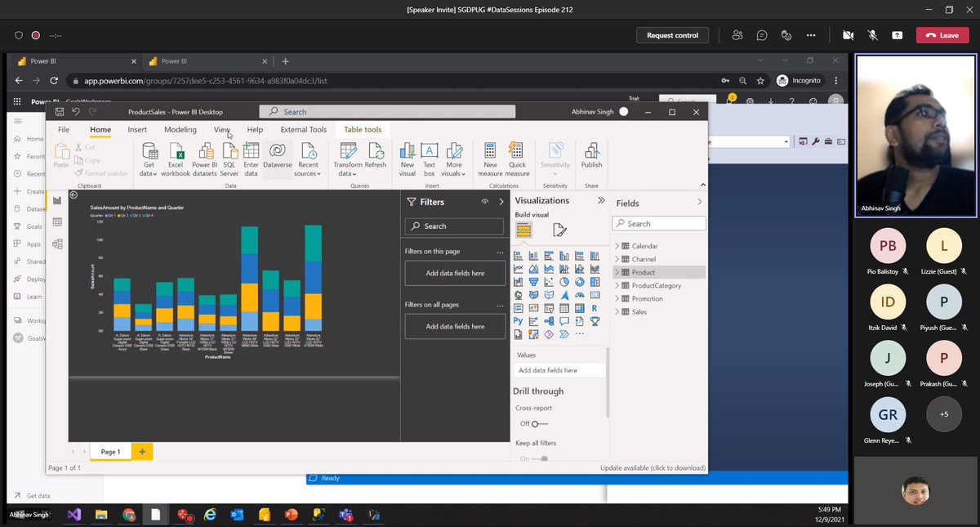Click Power BI datasets icon
Screen dimensions: 980x527
click(205, 150)
